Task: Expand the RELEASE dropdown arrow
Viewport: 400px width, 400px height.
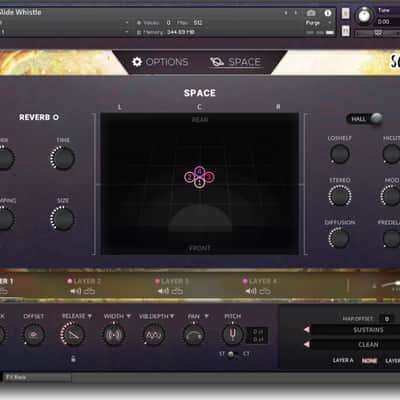Action: point(90,316)
